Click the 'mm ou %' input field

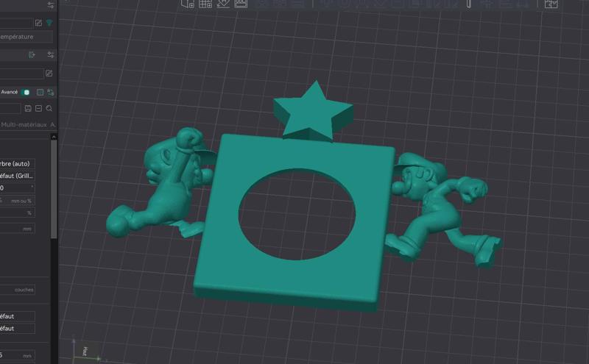point(17,201)
